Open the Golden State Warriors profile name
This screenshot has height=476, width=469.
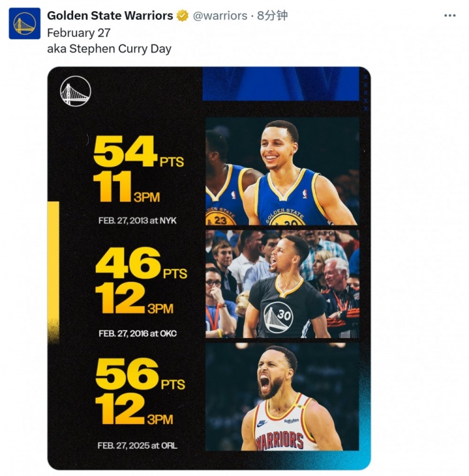(x=110, y=16)
